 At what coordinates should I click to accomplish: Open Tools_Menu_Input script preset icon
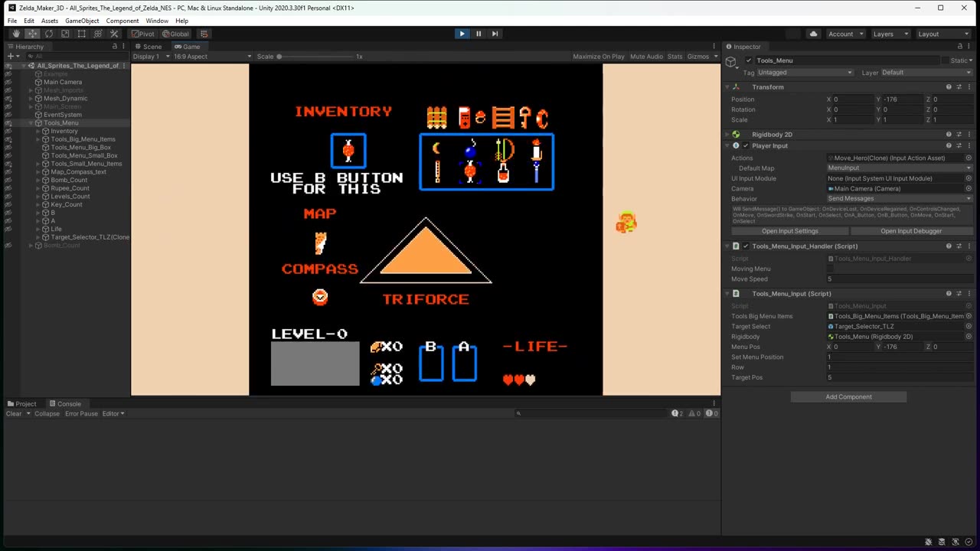click(x=959, y=294)
